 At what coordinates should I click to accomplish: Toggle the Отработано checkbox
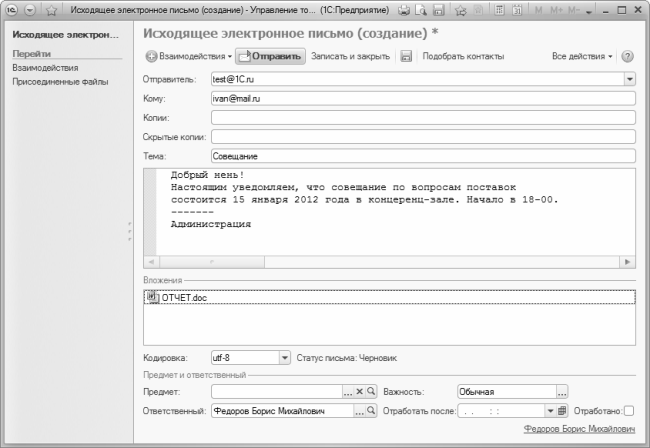click(629, 411)
